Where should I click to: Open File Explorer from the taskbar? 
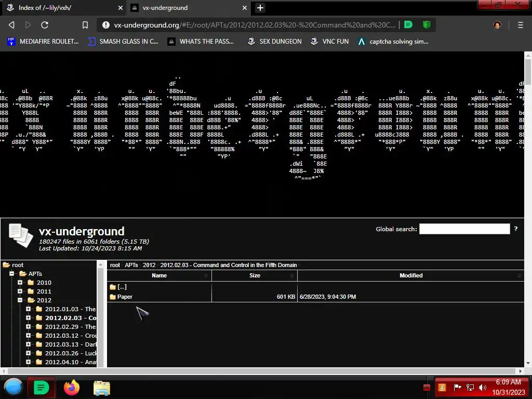pos(101,388)
